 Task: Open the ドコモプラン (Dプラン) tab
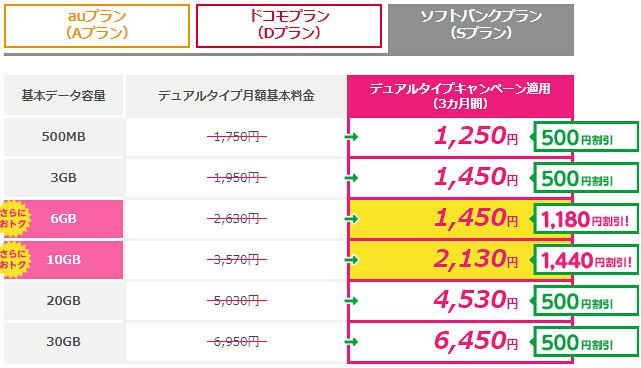click(x=289, y=26)
